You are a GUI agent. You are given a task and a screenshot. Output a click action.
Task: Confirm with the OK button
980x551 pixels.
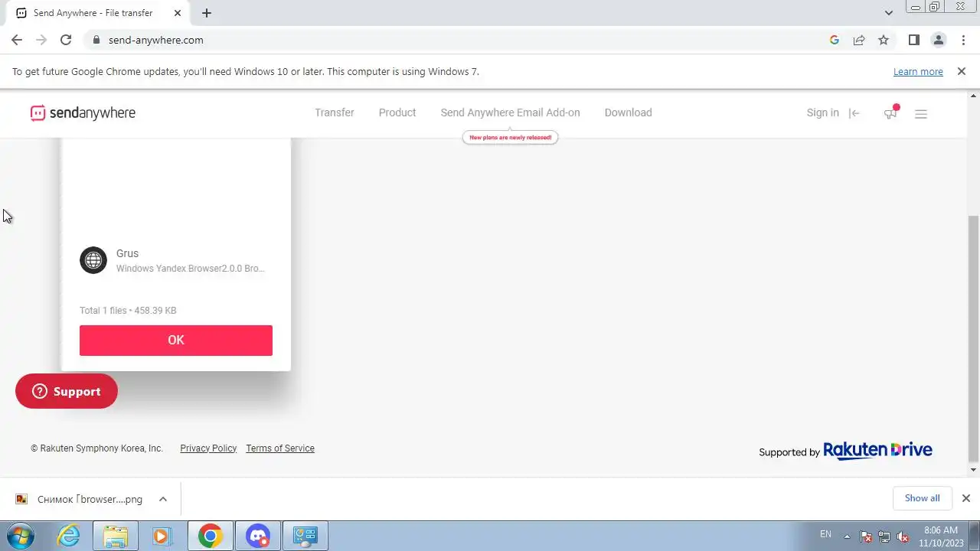point(176,341)
